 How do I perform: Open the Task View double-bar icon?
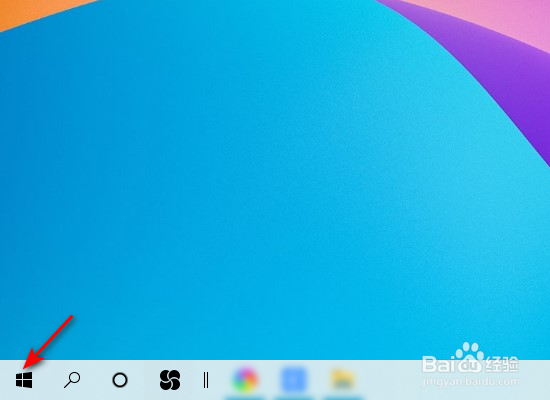[206, 380]
